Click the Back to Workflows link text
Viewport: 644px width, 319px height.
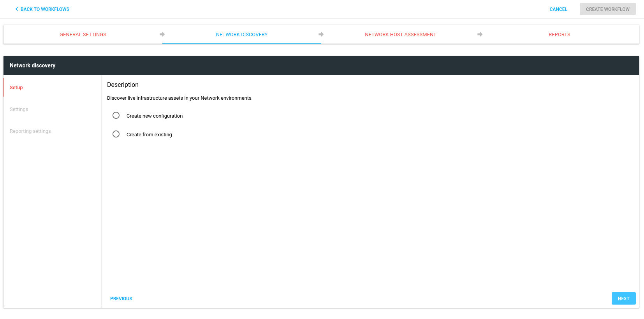click(45, 9)
